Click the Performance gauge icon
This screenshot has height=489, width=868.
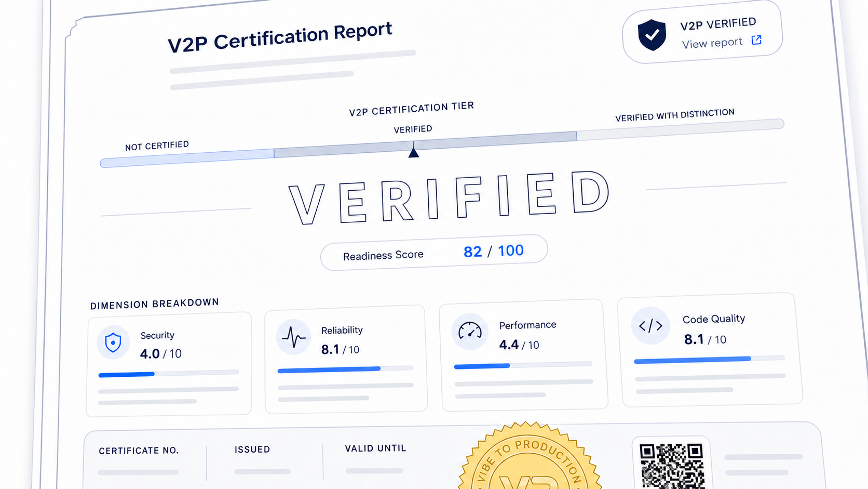coord(470,331)
